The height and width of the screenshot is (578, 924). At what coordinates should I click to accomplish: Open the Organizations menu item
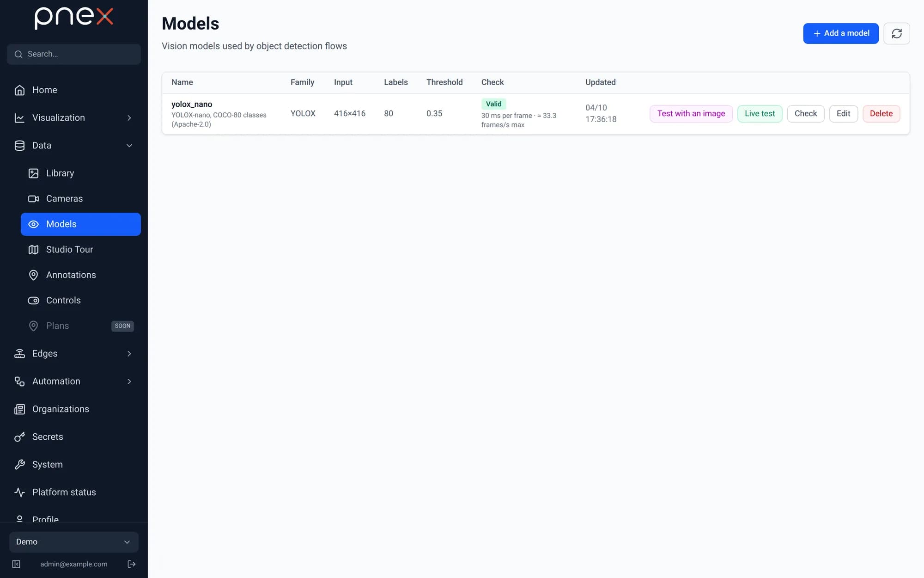pos(74,409)
